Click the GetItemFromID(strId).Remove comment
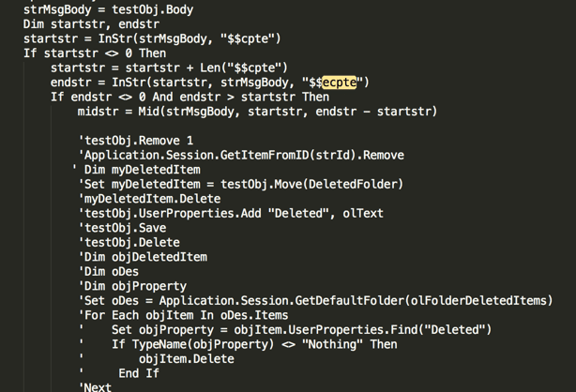Viewport: 576px width, 392px height. coord(311,155)
